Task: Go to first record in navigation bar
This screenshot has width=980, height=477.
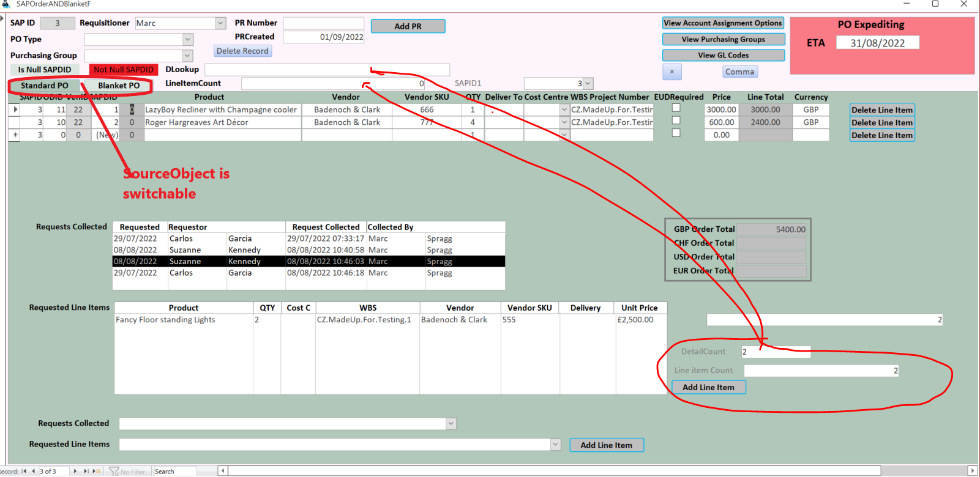Action: 24,471
